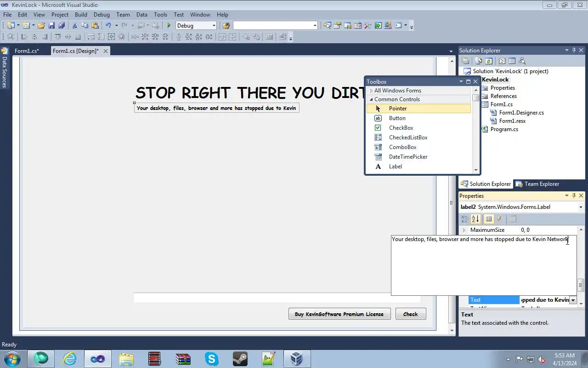
Task: Click the Windows Start button
Action: coord(12,359)
